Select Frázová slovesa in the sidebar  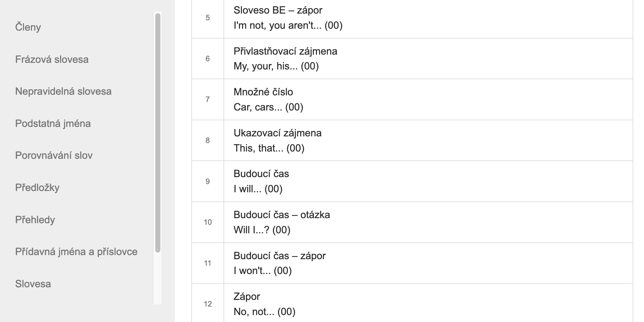[x=52, y=59]
